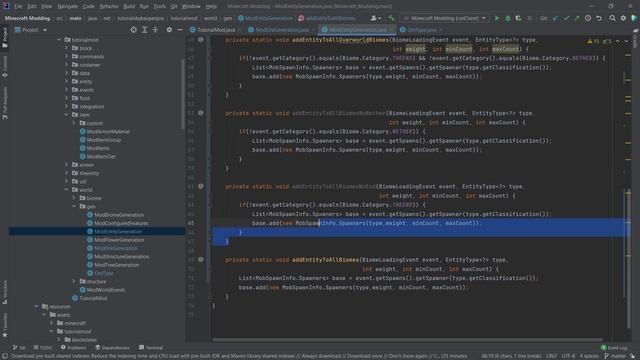Viewport: 640px width, 360px height.
Task: Open the File menu
Action: 18,7
